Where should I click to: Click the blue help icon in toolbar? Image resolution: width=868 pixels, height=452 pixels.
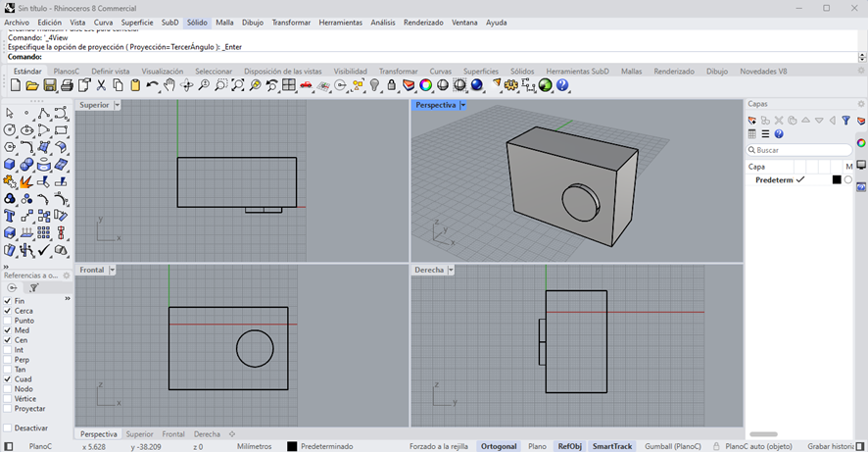[562, 86]
